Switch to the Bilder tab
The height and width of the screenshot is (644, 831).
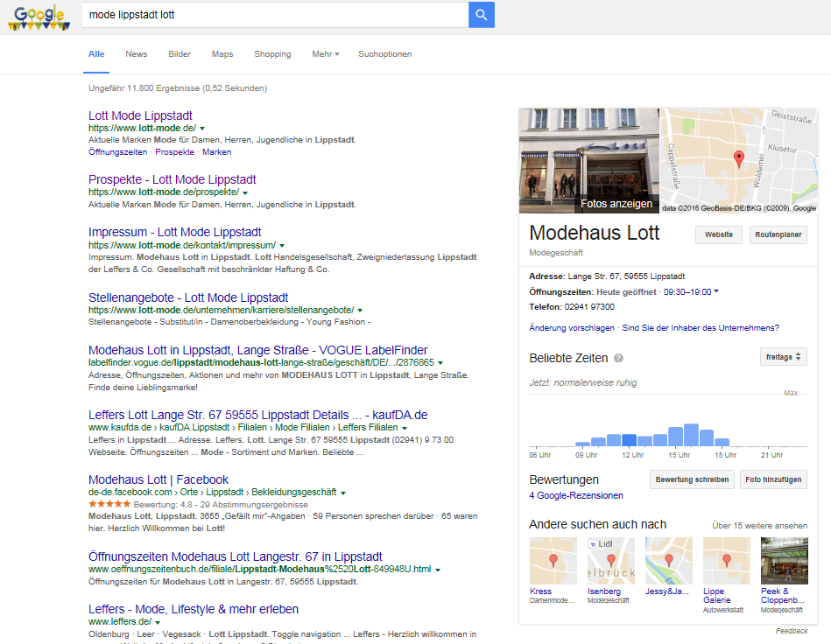tap(180, 54)
